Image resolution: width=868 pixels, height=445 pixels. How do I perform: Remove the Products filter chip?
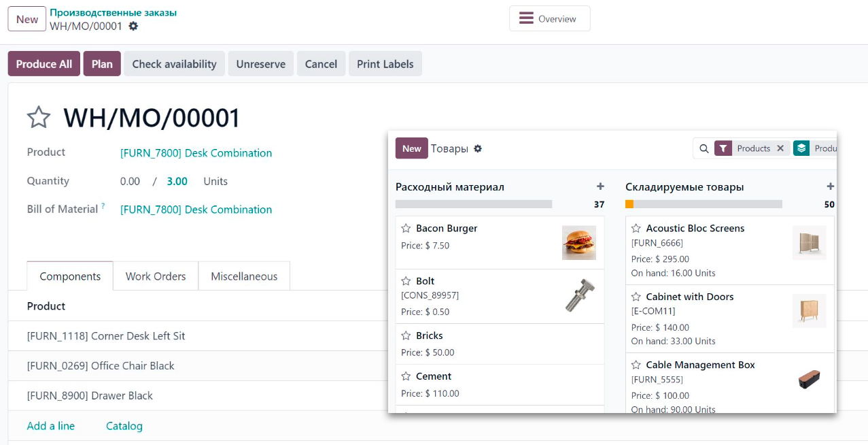pos(780,148)
